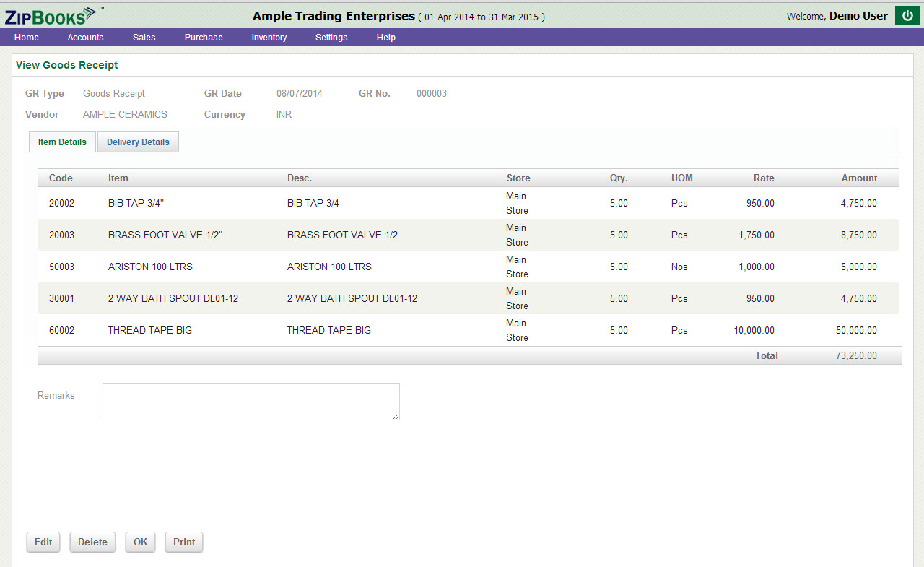Viewport: 924px width, 567px height.
Task: Click inside the Remarks text box
Action: (250, 402)
